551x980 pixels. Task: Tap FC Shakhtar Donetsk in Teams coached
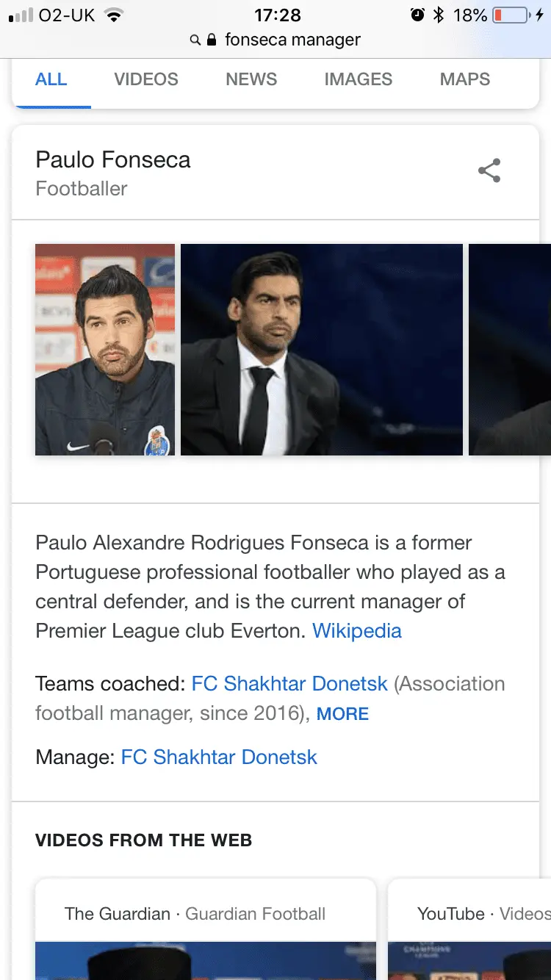point(289,684)
